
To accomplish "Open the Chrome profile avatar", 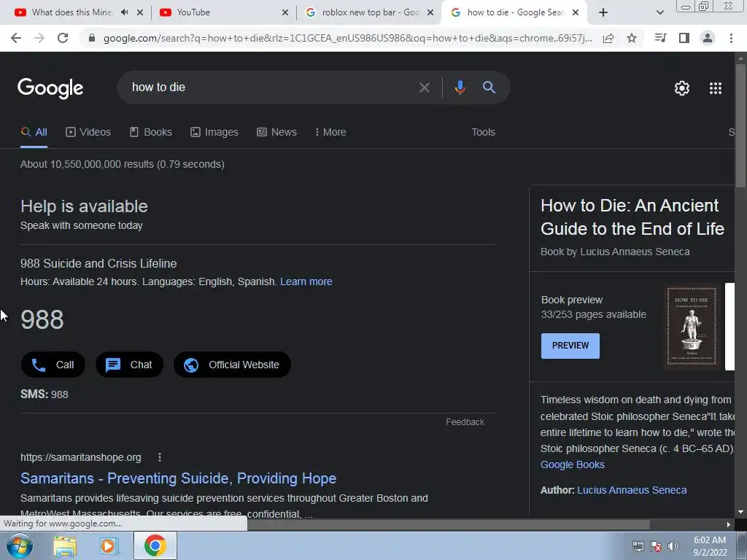I will point(708,38).
